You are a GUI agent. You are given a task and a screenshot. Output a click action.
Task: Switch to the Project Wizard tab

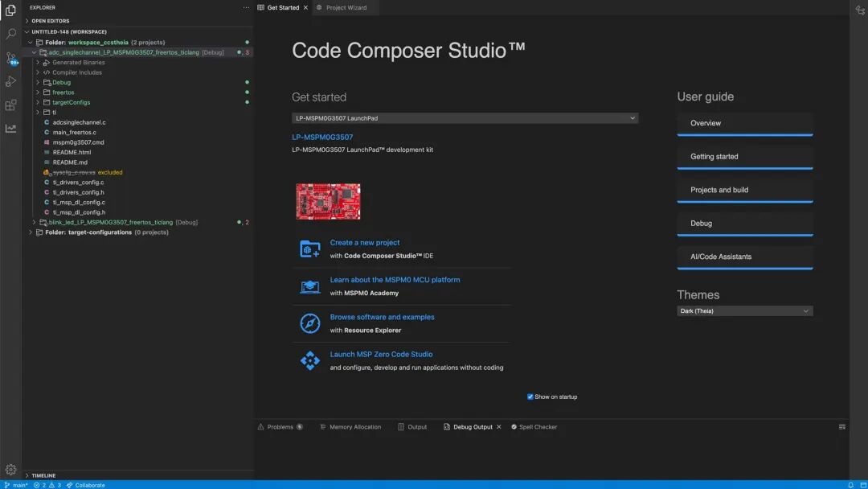coord(346,8)
